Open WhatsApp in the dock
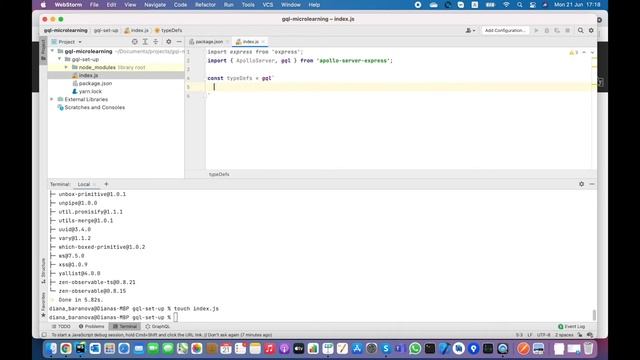This screenshot has width=640, height=360. click(x=415, y=349)
